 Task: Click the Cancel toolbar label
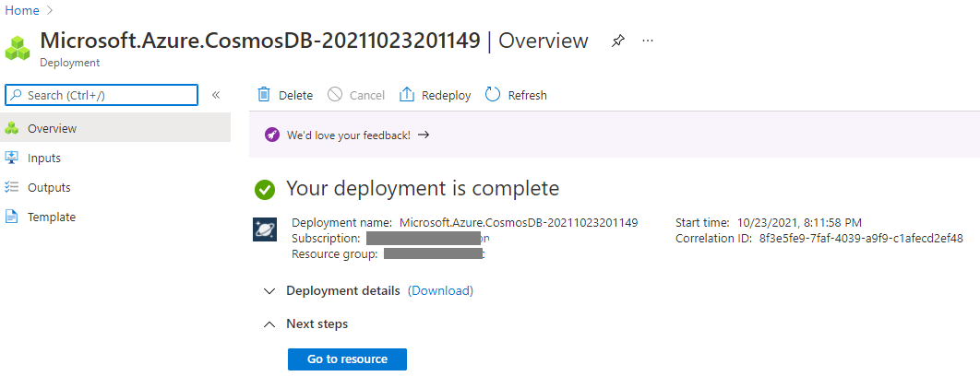(367, 96)
